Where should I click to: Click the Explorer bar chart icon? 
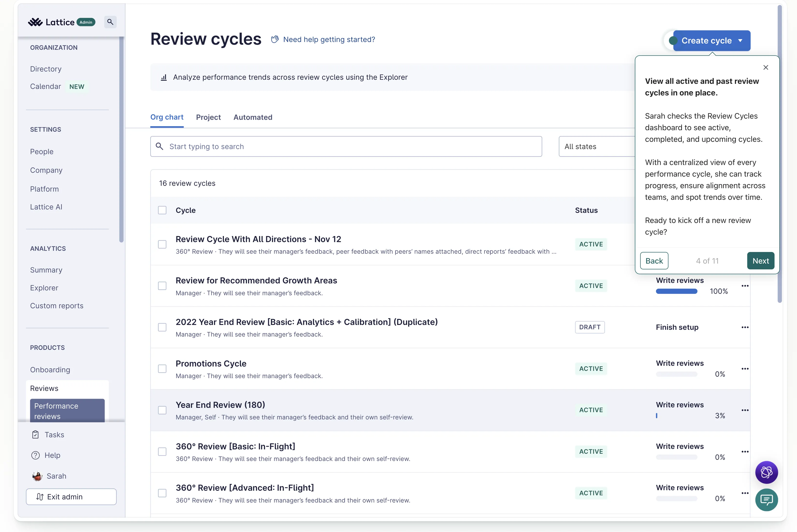point(164,77)
